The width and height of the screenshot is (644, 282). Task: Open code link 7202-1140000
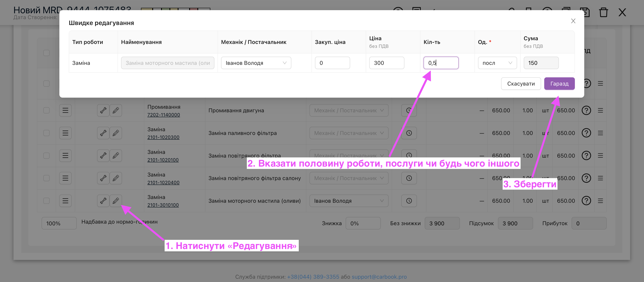[x=163, y=115]
